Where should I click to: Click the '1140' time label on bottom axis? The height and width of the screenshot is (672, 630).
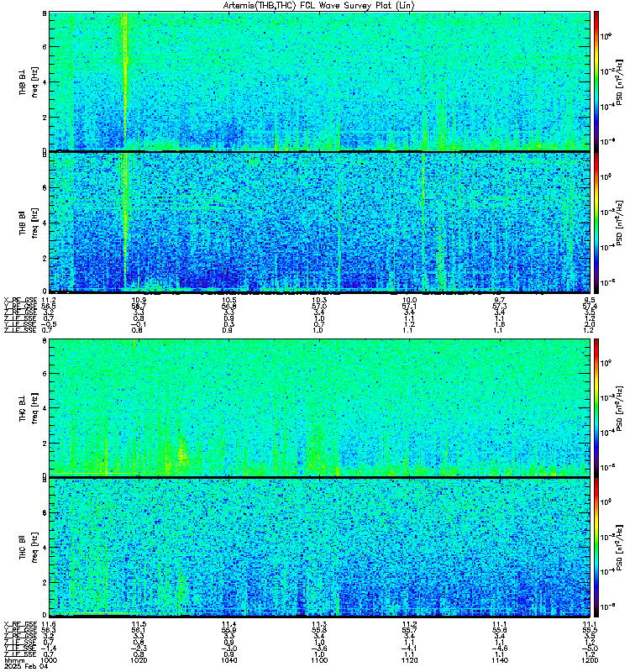pyautogui.click(x=499, y=660)
